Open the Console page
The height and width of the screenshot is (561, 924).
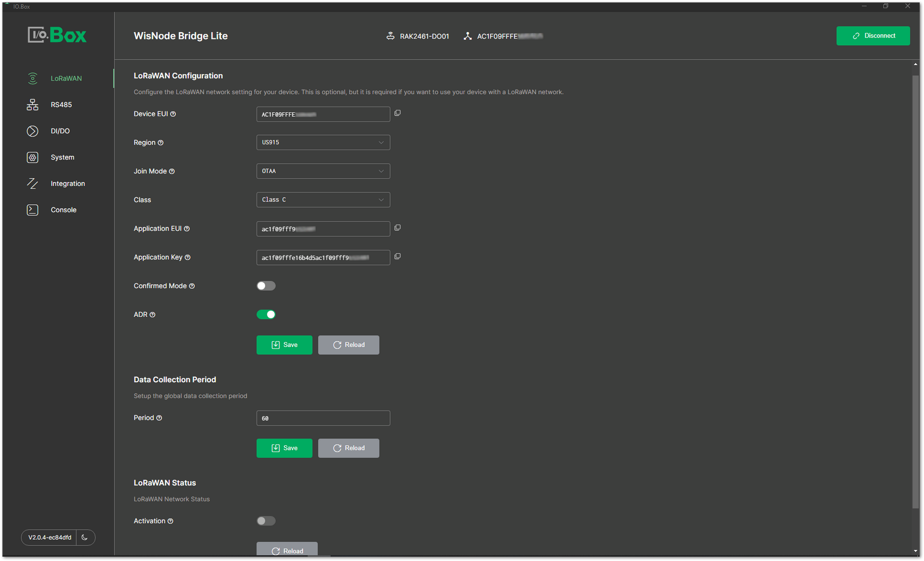coord(63,210)
